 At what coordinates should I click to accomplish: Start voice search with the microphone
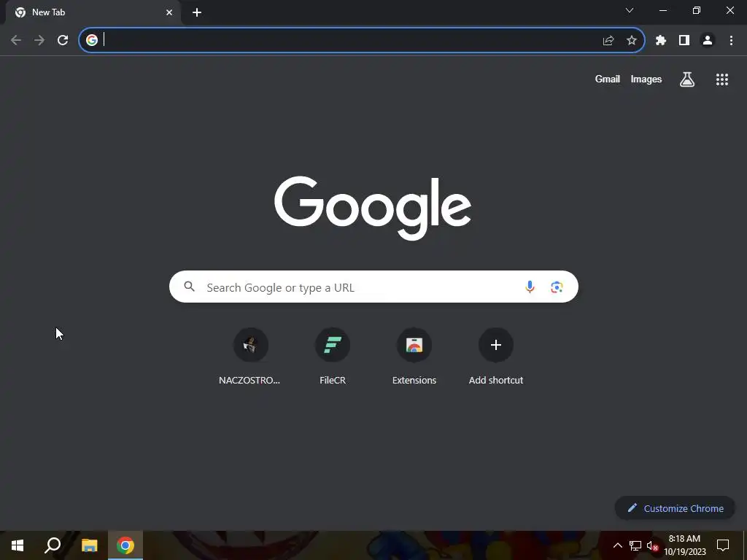[x=530, y=287]
